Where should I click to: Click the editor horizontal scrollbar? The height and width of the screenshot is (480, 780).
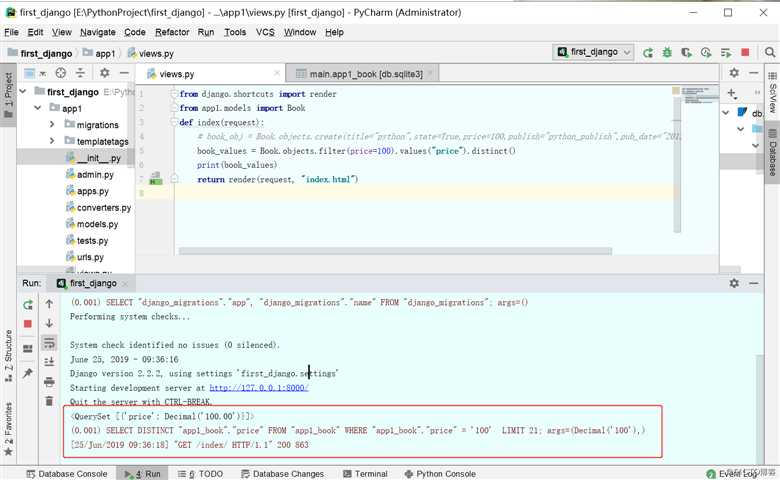point(395,251)
